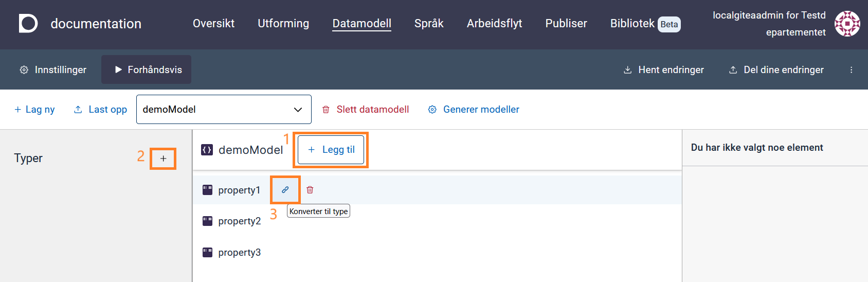Start the Forhåndsvis preview
The image size is (868, 282).
coord(147,69)
